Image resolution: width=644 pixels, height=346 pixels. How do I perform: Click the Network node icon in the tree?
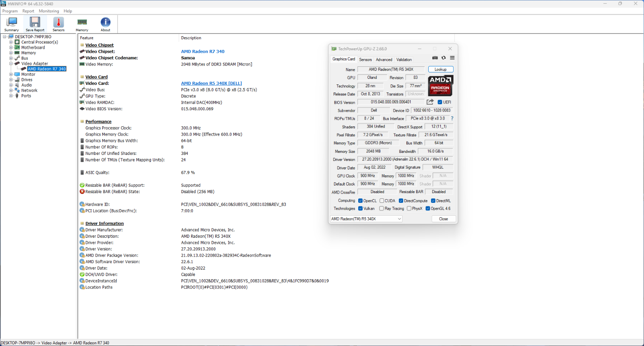(x=17, y=90)
